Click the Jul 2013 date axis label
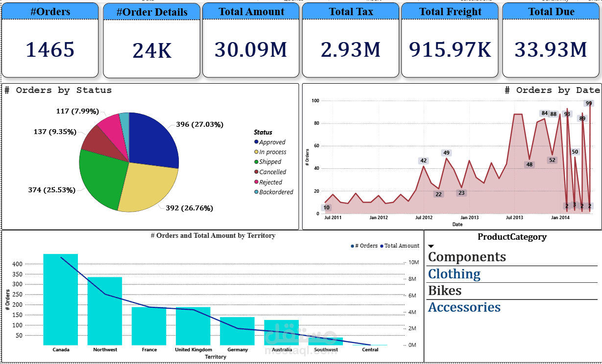This screenshot has height=364, width=602. click(x=514, y=217)
